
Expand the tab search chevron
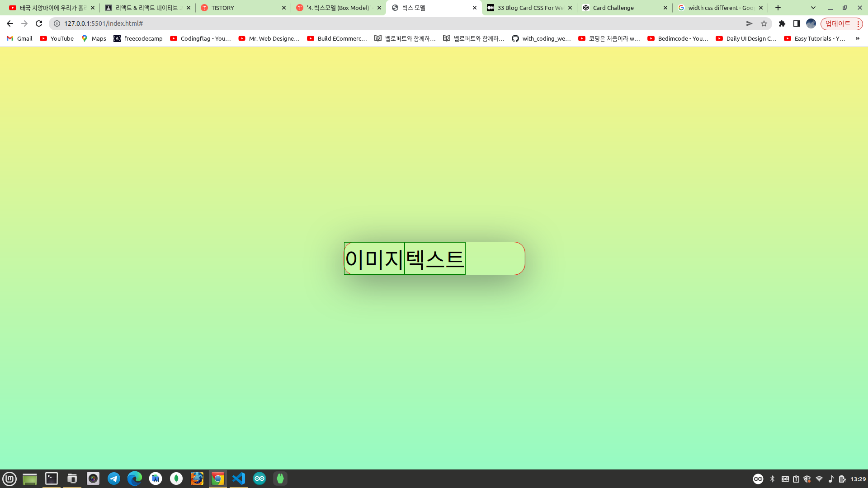[x=813, y=8]
